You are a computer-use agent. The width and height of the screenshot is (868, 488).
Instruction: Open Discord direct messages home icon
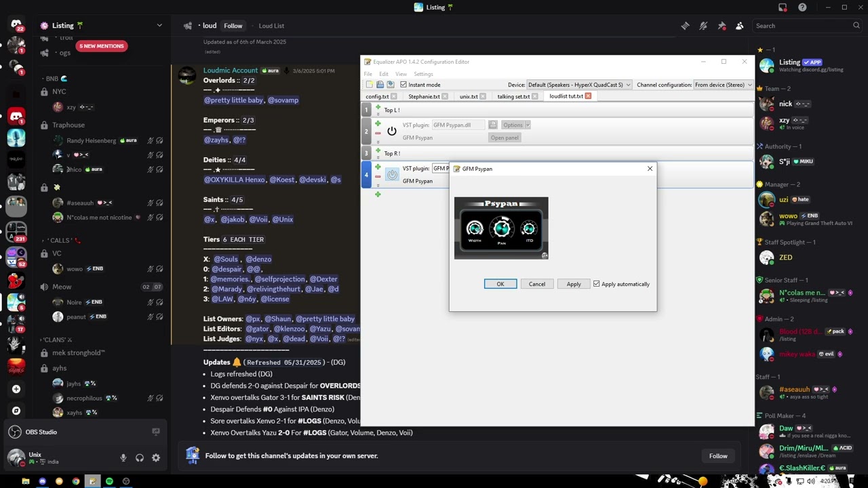[x=16, y=24]
